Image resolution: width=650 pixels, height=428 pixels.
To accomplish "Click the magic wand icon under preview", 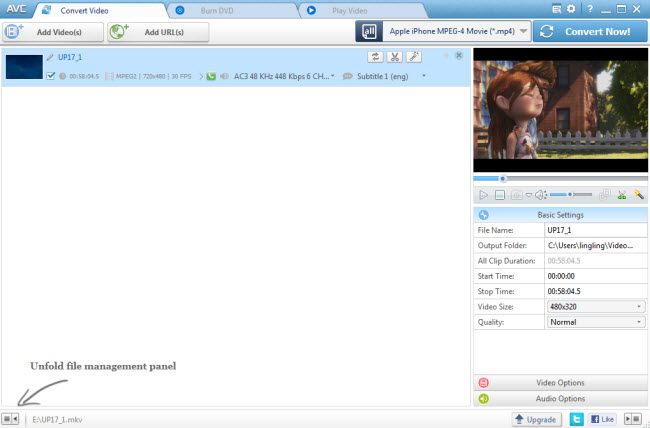I will click(x=639, y=195).
